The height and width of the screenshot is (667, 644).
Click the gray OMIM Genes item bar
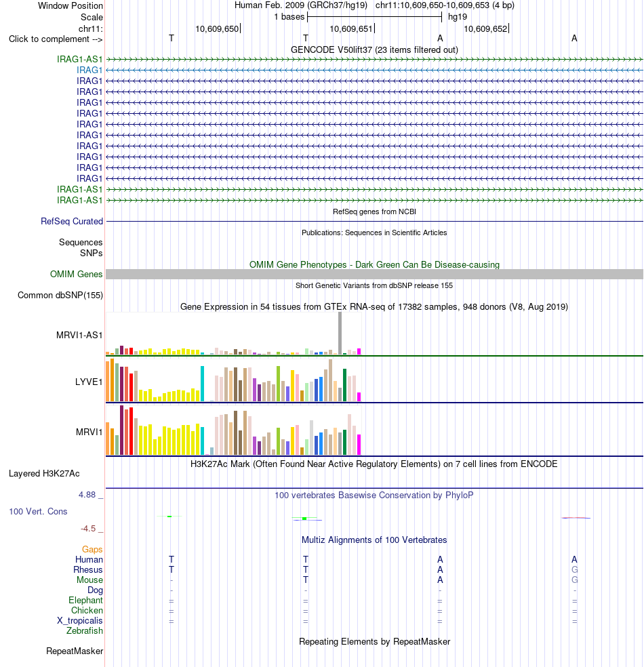click(374, 275)
